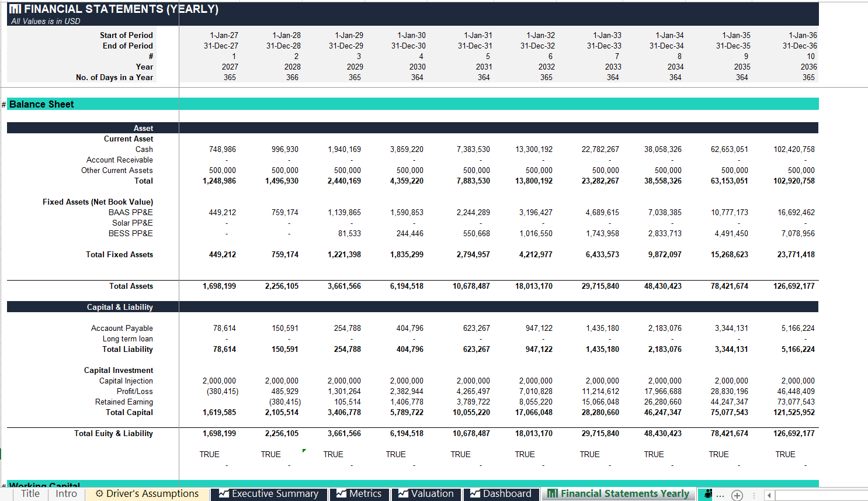Click the chart icon on Executive Summary tab

[x=224, y=494]
